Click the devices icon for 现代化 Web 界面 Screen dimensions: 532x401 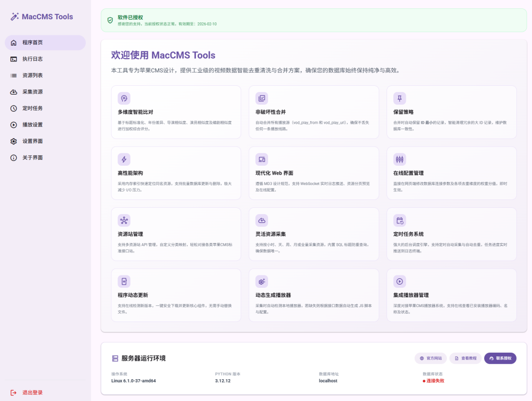[262, 159]
